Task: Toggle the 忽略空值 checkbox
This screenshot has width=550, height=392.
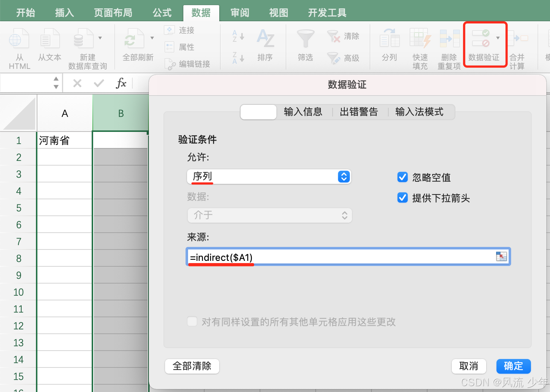Action: pyautogui.click(x=403, y=177)
